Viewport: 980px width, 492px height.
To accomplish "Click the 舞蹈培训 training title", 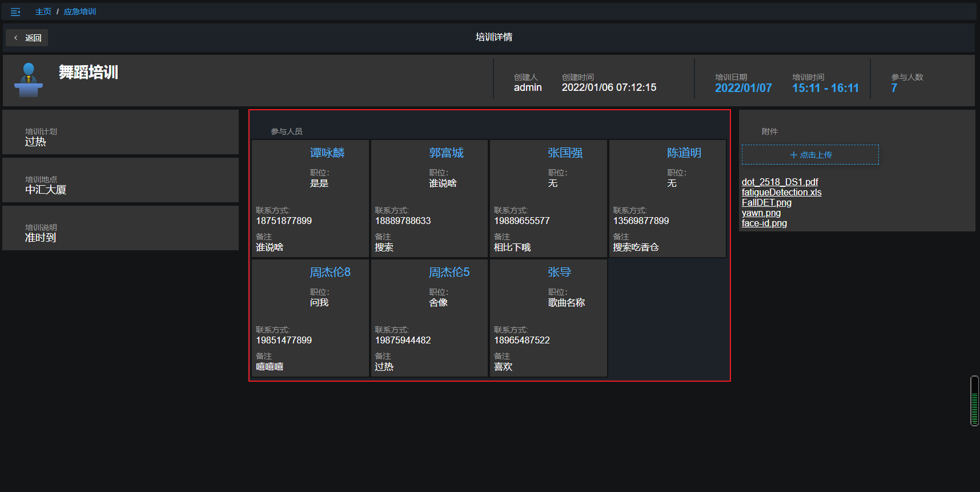I will 89,73.
